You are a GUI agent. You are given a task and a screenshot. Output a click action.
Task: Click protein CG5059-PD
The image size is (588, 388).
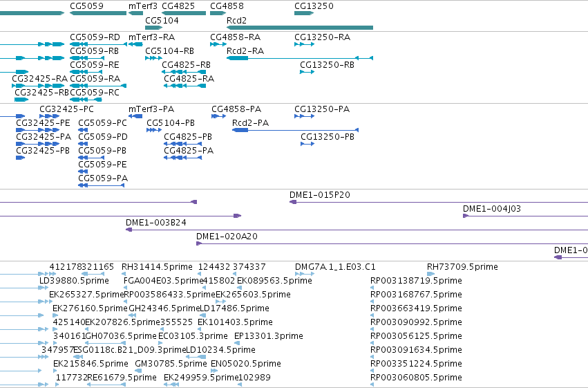click(83, 144)
